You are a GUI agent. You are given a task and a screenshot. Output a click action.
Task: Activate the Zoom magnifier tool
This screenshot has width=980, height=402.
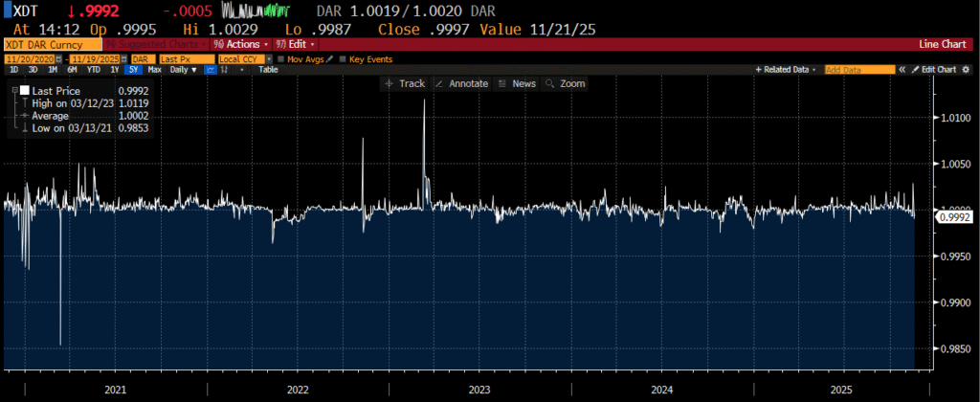click(x=565, y=84)
